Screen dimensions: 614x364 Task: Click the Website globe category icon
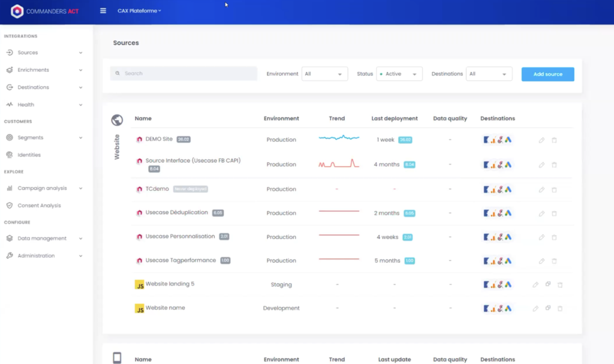117,120
